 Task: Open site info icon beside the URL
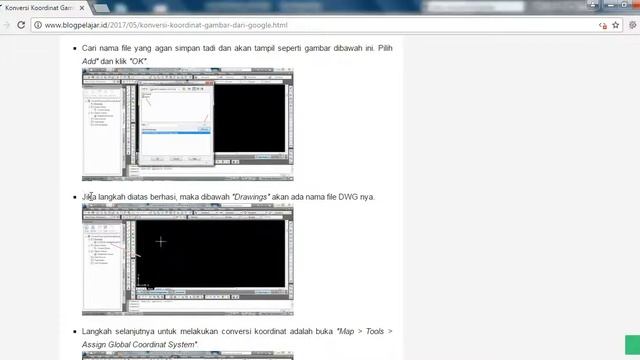pyautogui.click(x=38, y=25)
